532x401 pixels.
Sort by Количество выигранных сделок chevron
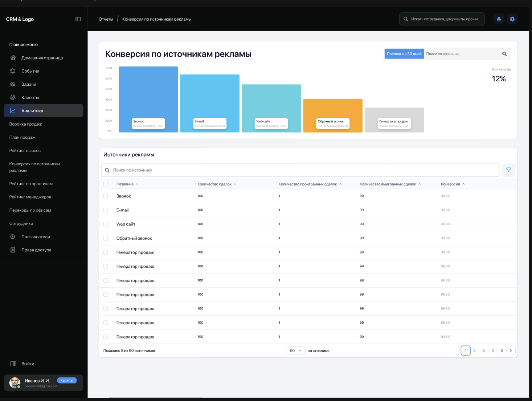pyautogui.click(x=420, y=184)
